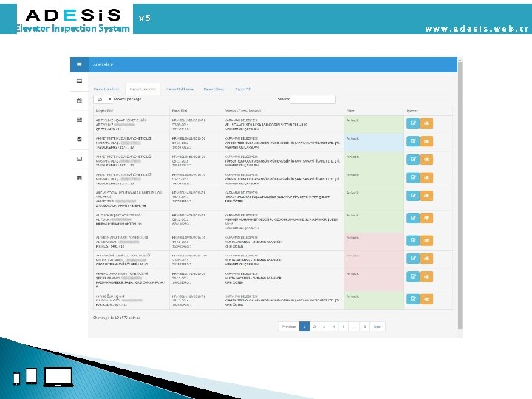Toggle the hamburger menu in blue header
Screen dimensions: 532x399
point(79,64)
